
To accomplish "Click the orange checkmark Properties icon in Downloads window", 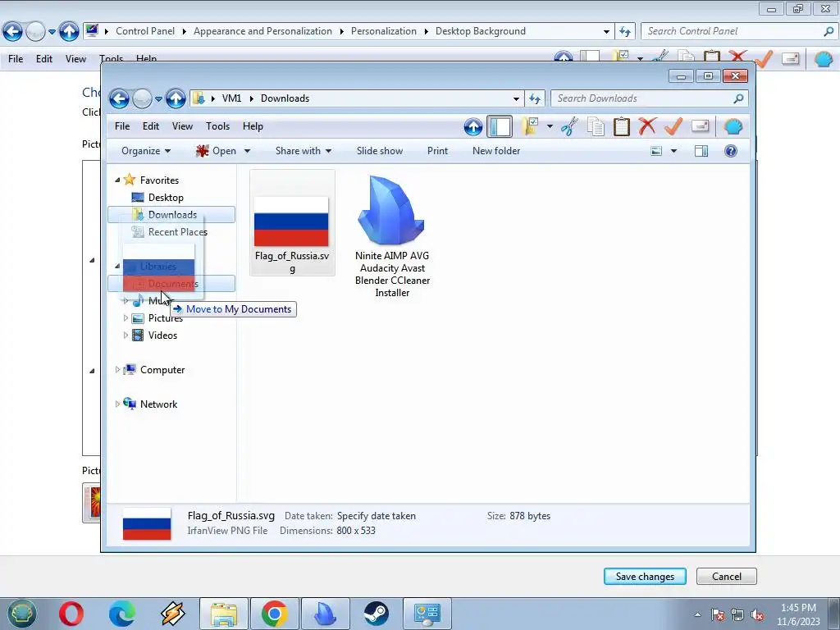I will tap(673, 127).
